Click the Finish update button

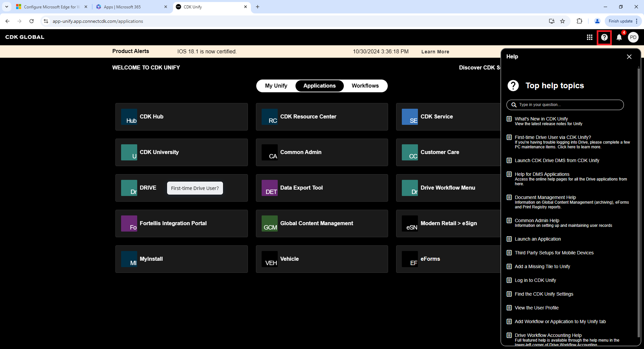pyautogui.click(x=623, y=21)
